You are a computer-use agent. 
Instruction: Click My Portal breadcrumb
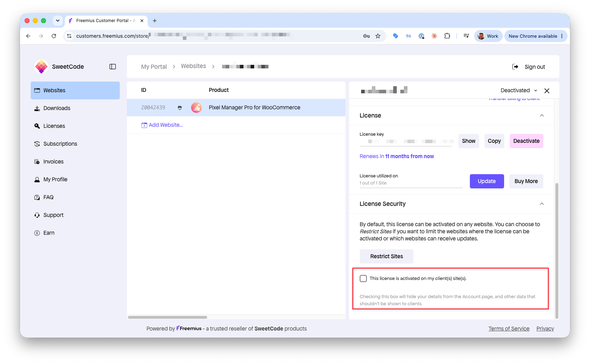(x=154, y=67)
